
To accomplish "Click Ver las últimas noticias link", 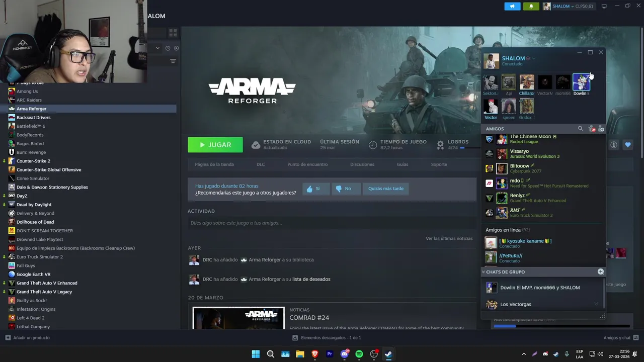I will pos(449,238).
